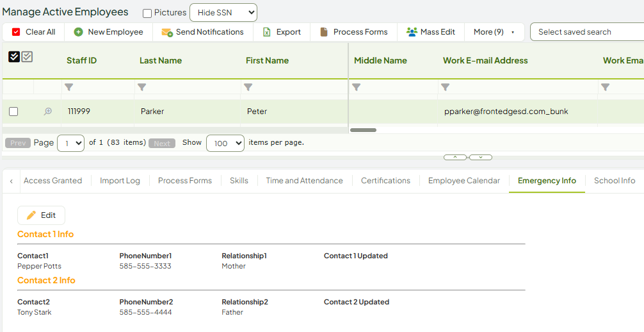644x332 pixels.
Task: Click the First Name cell Peter
Action: (x=257, y=112)
